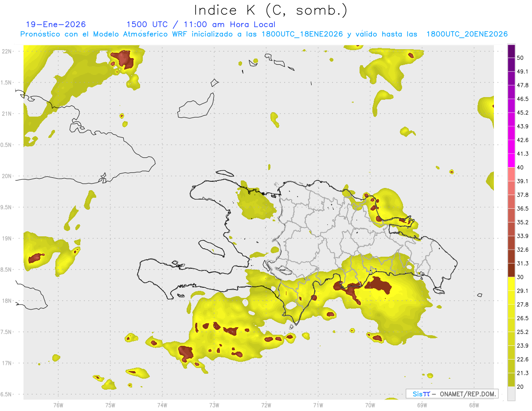
Task: Click the legend value '32.6'
Action: [523, 250]
